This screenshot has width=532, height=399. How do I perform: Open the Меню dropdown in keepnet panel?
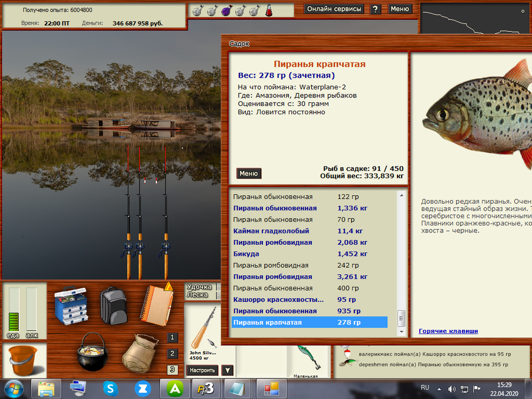[x=248, y=173]
